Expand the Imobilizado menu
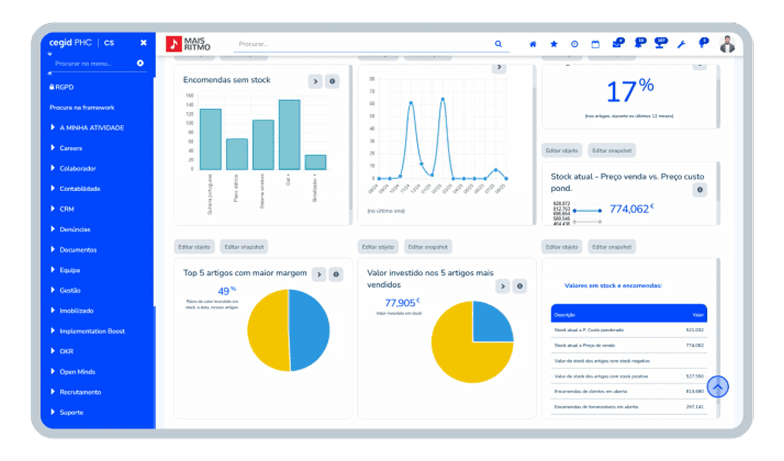The height and width of the screenshot is (461, 784). click(x=72, y=310)
